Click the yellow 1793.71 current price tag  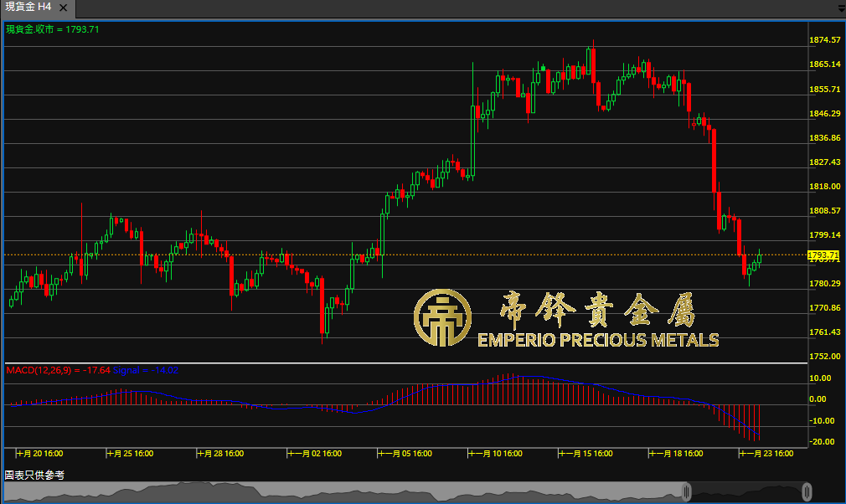tap(823, 255)
